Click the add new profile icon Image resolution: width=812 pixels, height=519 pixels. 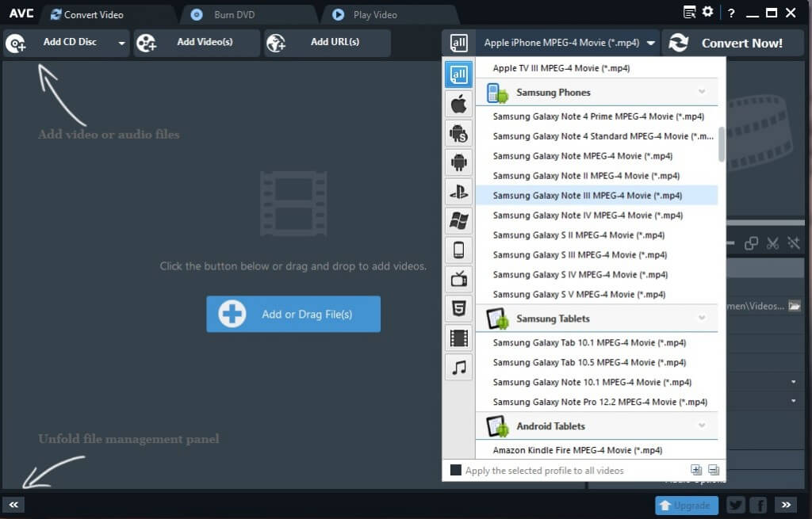[696, 469]
